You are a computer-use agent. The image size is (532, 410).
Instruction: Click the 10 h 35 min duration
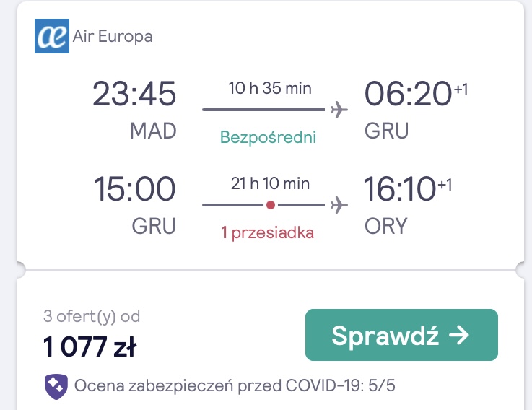pyautogui.click(x=270, y=88)
